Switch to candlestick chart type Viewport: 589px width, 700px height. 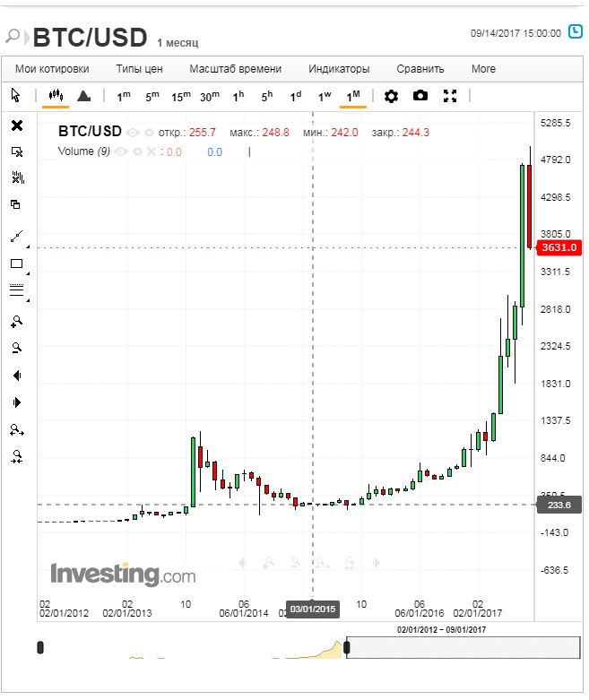pyautogui.click(x=56, y=95)
